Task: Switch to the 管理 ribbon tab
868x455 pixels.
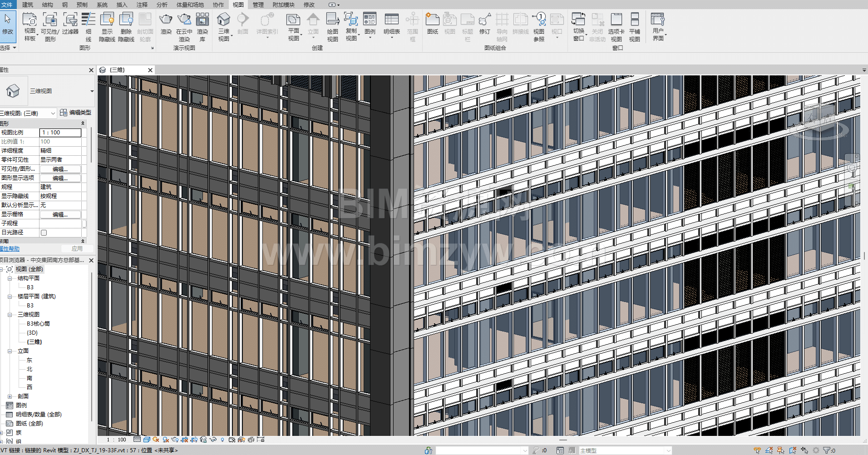Action: click(258, 5)
